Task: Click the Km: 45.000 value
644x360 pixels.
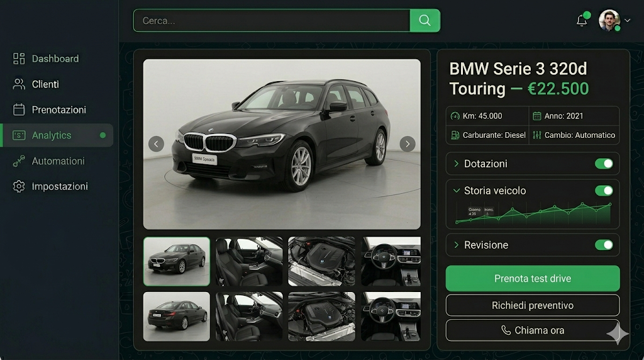Action: [482, 116]
